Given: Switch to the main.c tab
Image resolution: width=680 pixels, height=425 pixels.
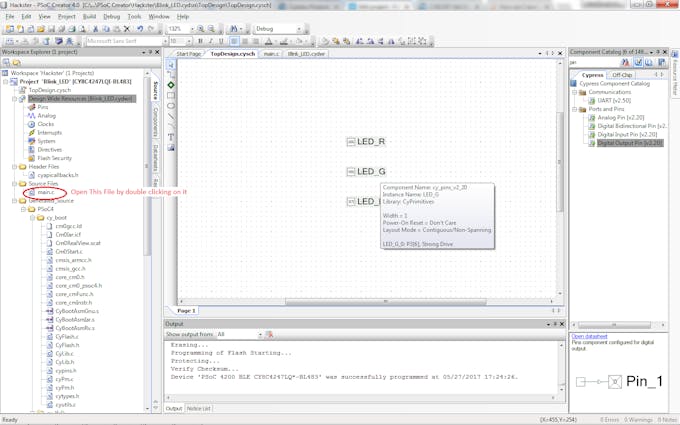Looking at the screenshot, I should tap(271, 53).
